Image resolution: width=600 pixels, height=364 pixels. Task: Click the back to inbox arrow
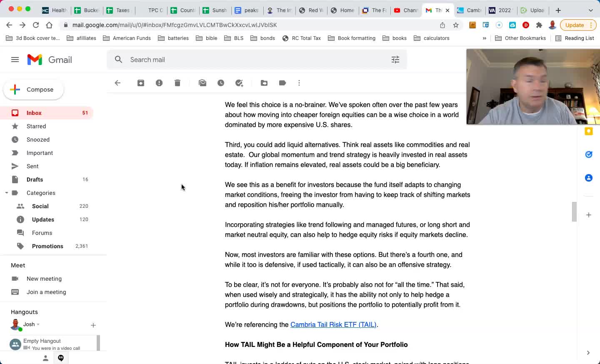(117, 83)
